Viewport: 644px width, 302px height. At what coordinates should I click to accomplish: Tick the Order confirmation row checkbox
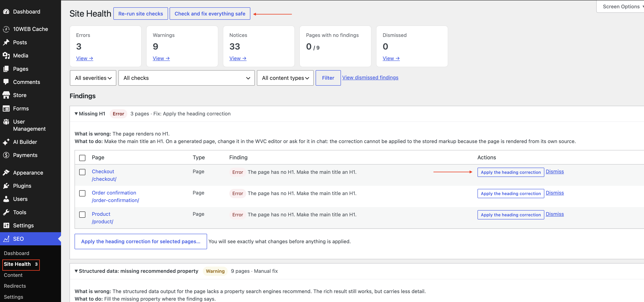[x=82, y=193]
